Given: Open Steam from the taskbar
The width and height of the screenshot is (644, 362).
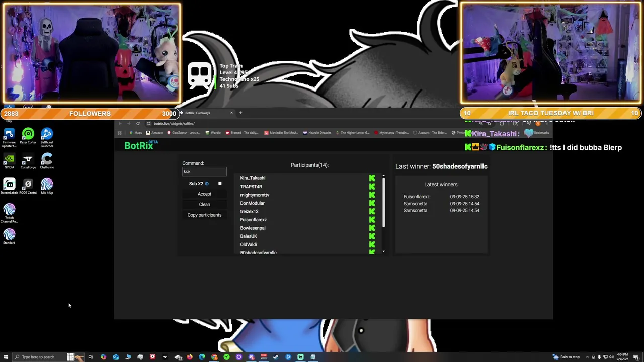Looking at the screenshot, I should (276, 357).
